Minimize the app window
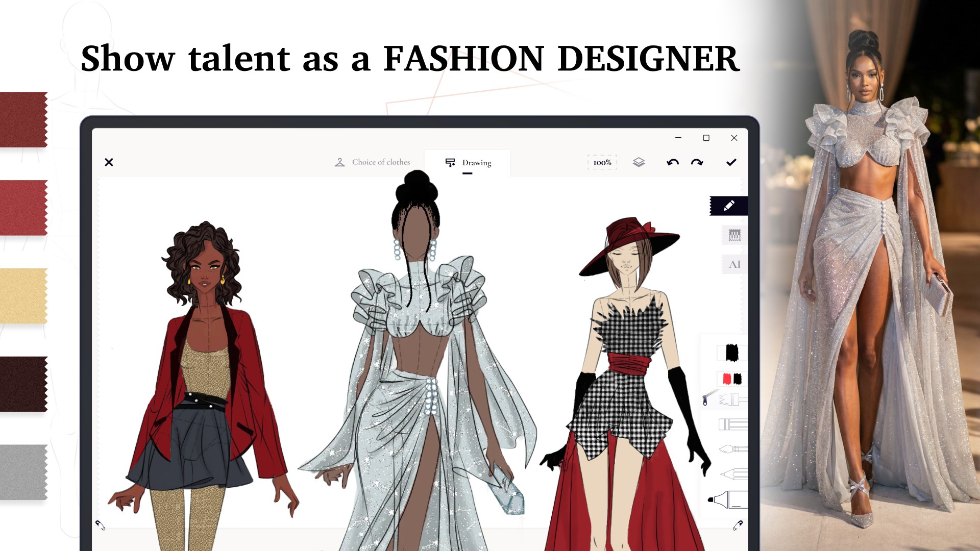 pyautogui.click(x=678, y=138)
